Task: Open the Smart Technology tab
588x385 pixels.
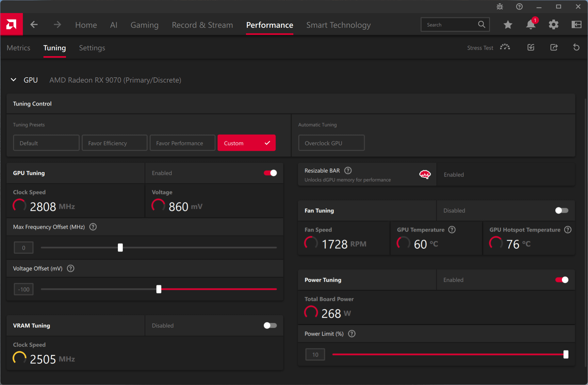Action: 338,25
